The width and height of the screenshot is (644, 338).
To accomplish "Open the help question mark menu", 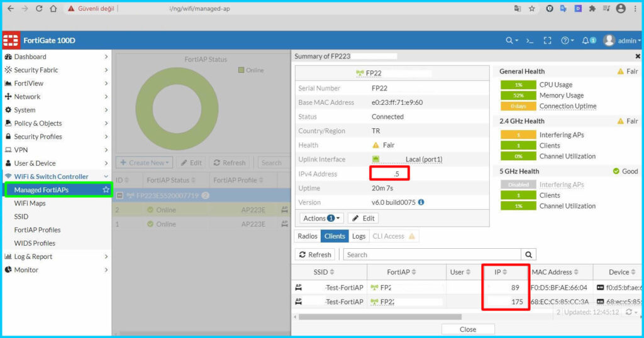I will (567, 40).
